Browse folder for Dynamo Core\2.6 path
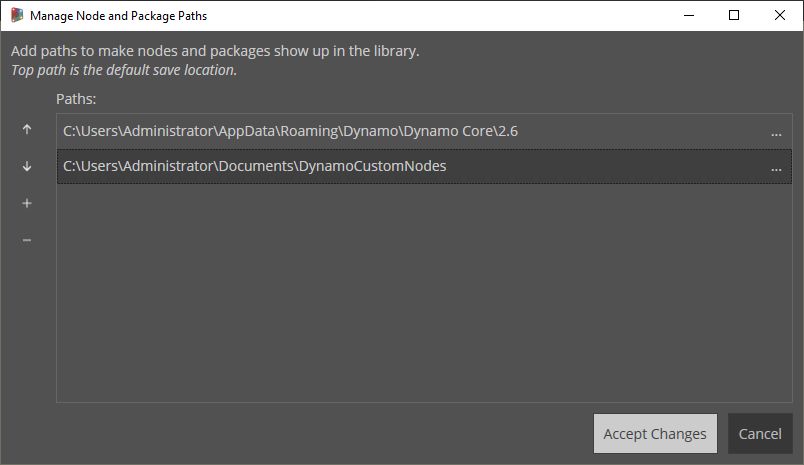Viewport: 804px width, 465px height. click(776, 132)
